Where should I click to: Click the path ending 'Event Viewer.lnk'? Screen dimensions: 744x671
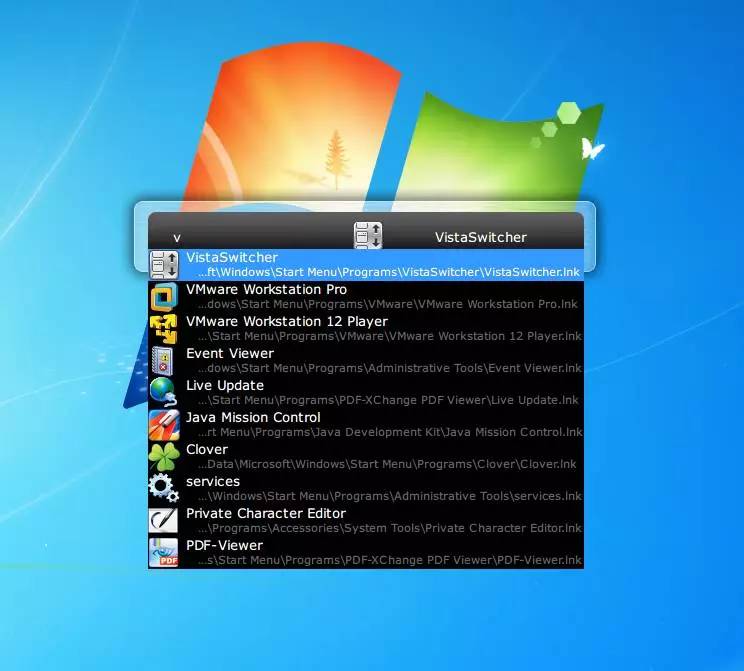point(390,368)
